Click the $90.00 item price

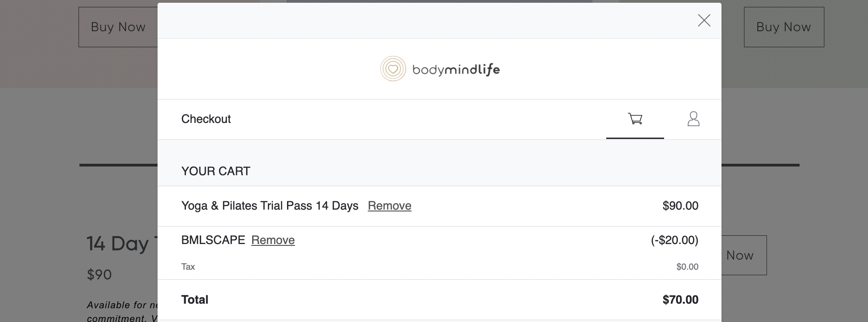680,205
